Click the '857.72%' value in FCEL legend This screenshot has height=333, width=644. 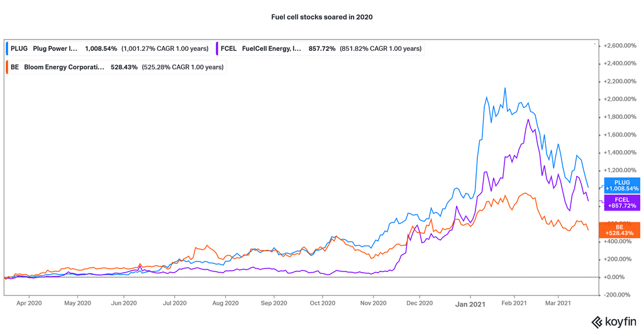(322, 48)
